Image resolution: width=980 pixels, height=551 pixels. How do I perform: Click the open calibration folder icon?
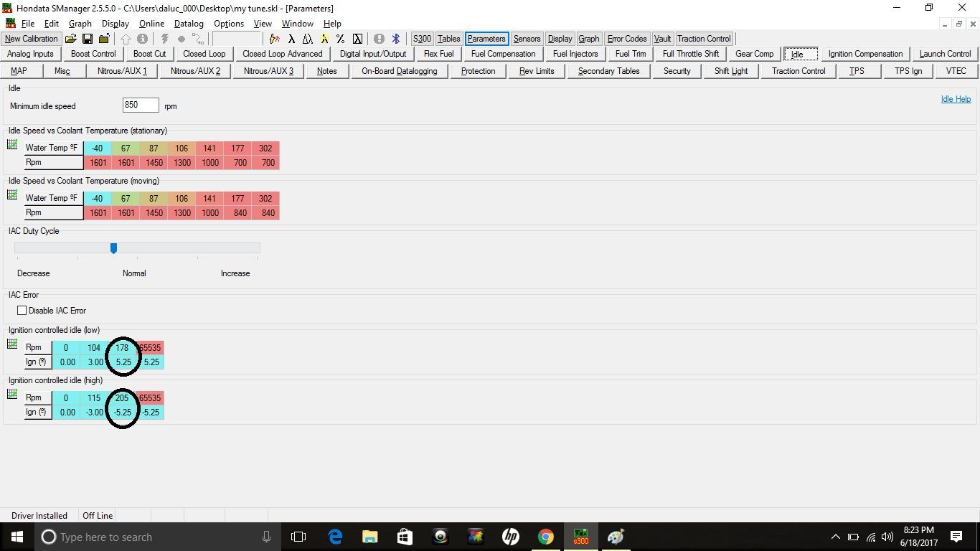[x=71, y=39]
